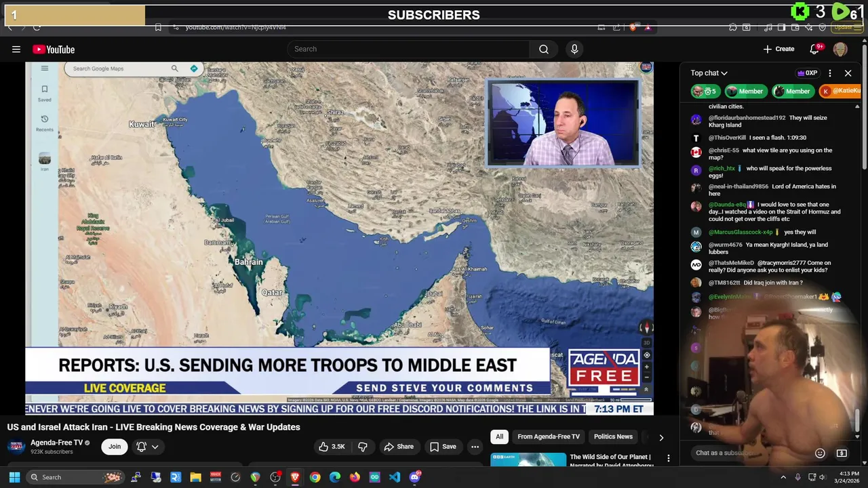Click @floridaurbanhomestead192 chat username
Viewport: 868px width, 488px height.
point(747,118)
